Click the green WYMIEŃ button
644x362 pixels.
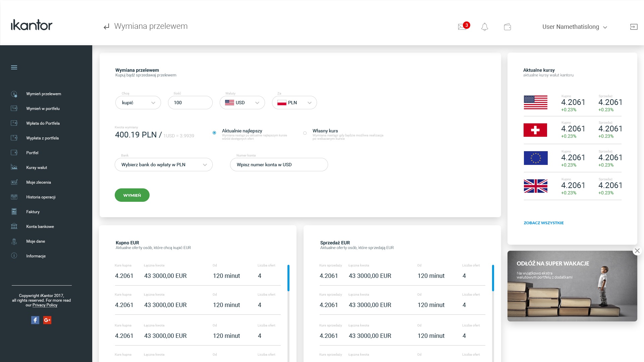coord(132,195)
